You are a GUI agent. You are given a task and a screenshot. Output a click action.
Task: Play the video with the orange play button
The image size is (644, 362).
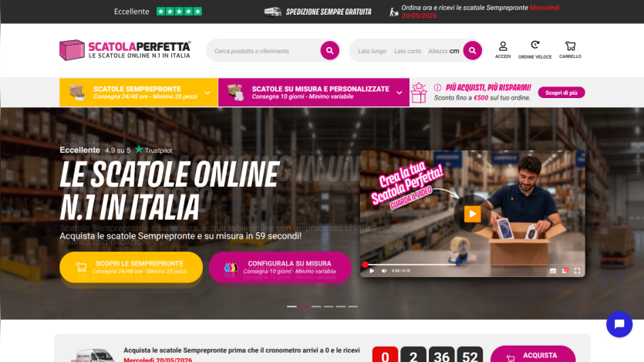click(472, 214)
